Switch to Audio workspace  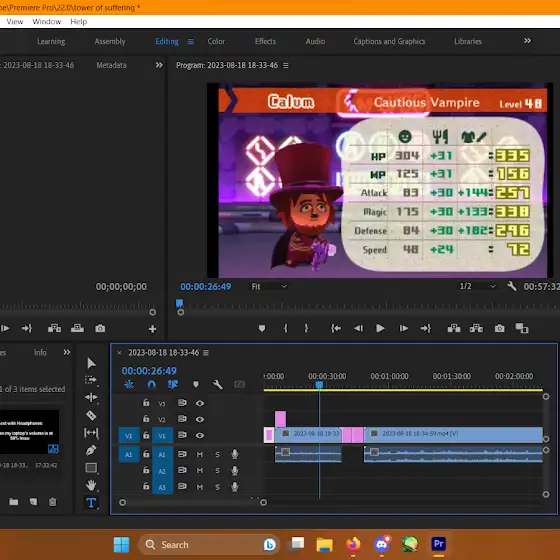pos(315,41)
